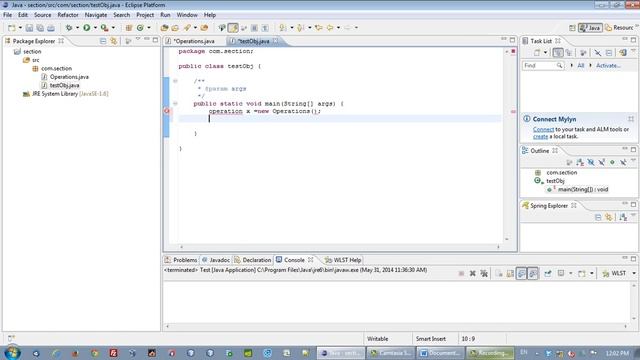Click Remove Launch X icon in Console
640x360 pixels.
tap(472, 273)
